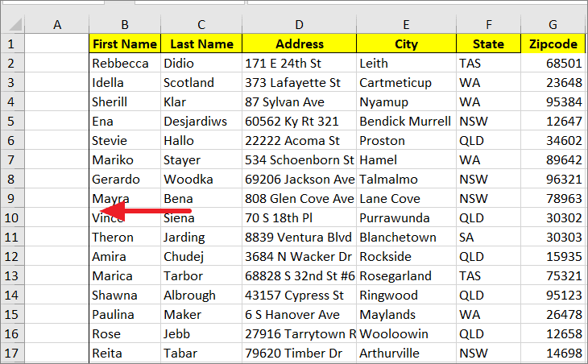588x364 pixels.
Task: Select cell containing Bena
Action: tap(201, 198)
